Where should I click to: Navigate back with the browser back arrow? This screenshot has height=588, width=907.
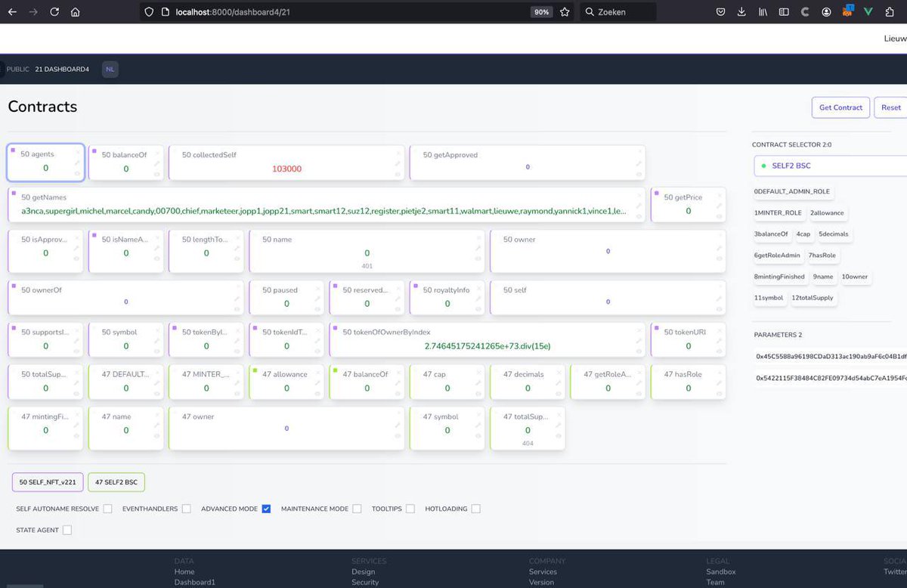click(12, 12)
